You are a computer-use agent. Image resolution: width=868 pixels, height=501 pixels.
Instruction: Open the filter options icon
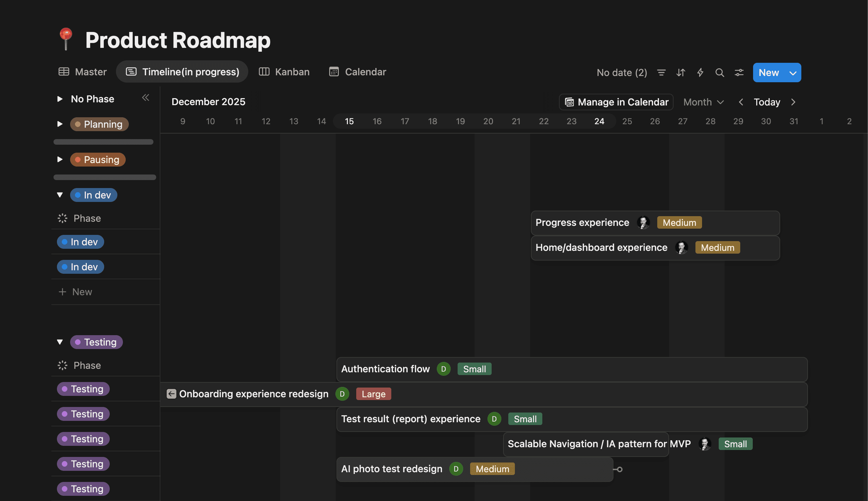661,73
